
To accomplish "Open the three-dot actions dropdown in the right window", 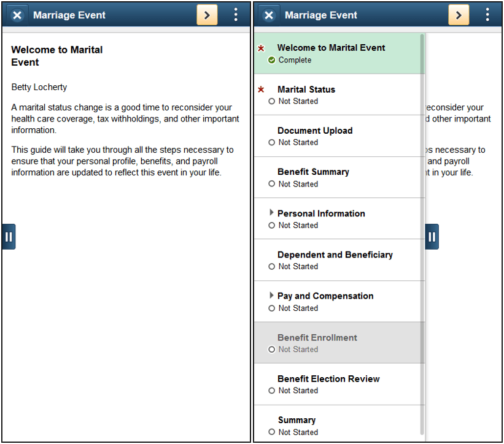I will tap(487, 15).
